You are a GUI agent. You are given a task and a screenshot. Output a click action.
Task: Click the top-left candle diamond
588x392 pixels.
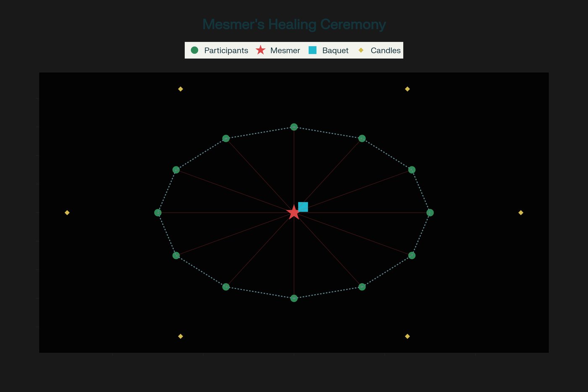(181, 89)
